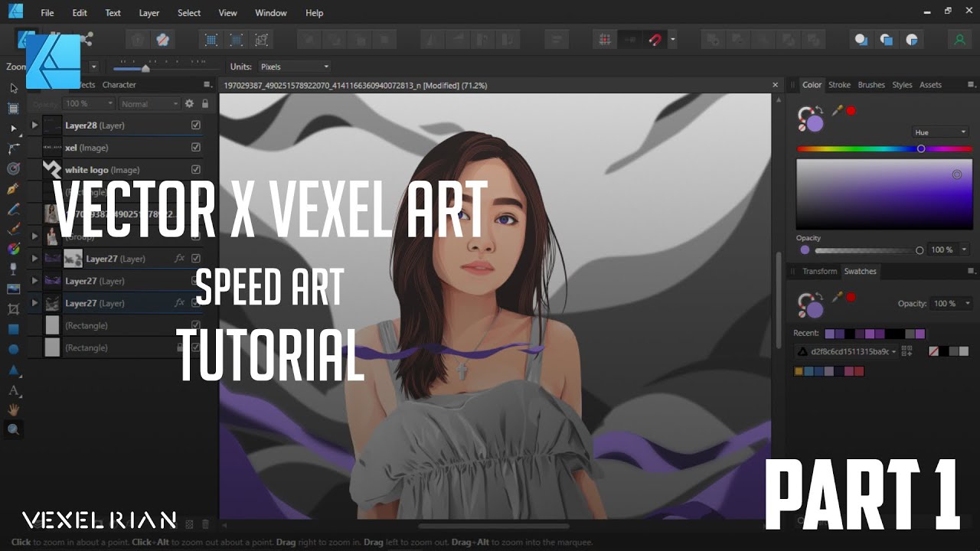Switch to the Stroke tab
The image size is (980, 551).
point(839,85)
